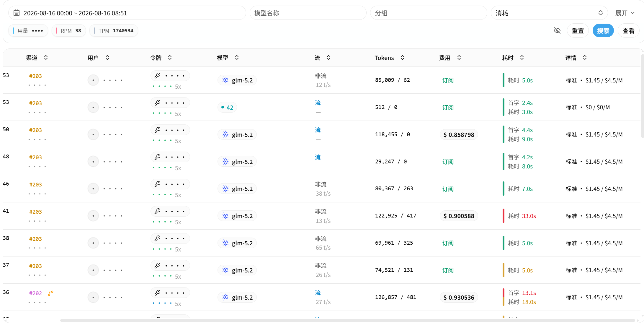Click the user avatar in the 74,521 row
Screen dimensions: 644x328
point(93,270)
